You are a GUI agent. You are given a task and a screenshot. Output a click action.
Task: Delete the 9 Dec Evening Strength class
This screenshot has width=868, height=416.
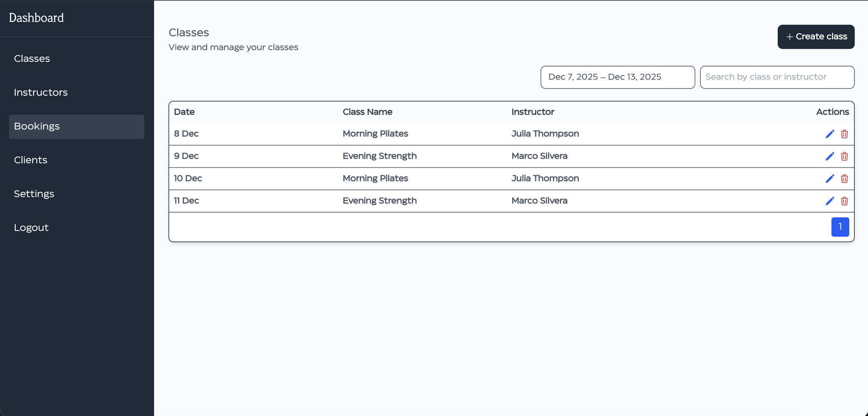pyautogui.click(x=844, y=156)
